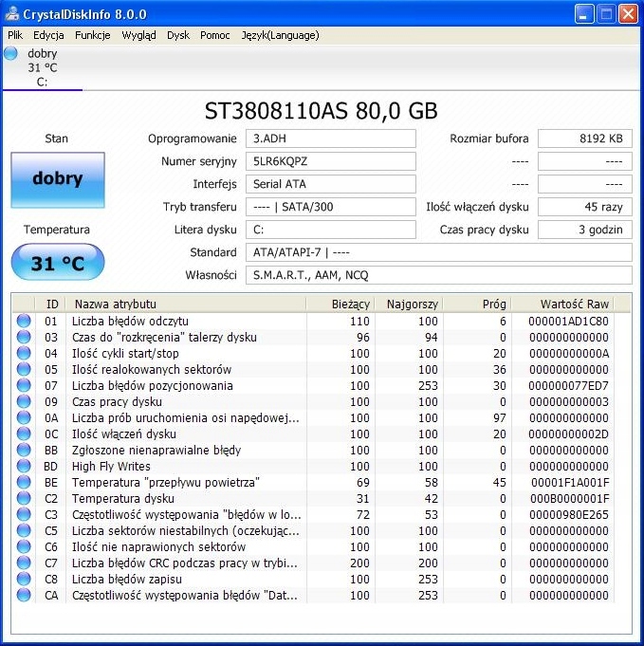Image resolution: width=644 pixels, height=646 pixels.
Task: Click status orb for C5 sektorów niestabilnych
Action: coord(24,530)
